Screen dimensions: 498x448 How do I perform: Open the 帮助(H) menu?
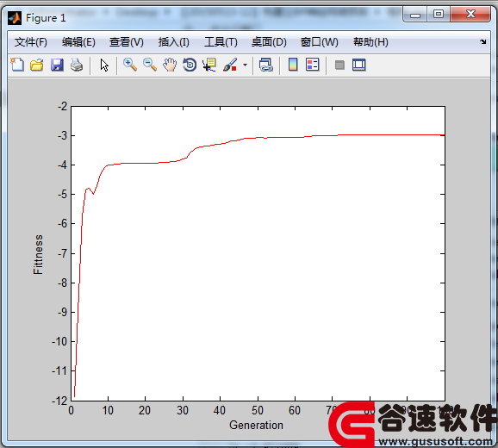coord(370,42)
